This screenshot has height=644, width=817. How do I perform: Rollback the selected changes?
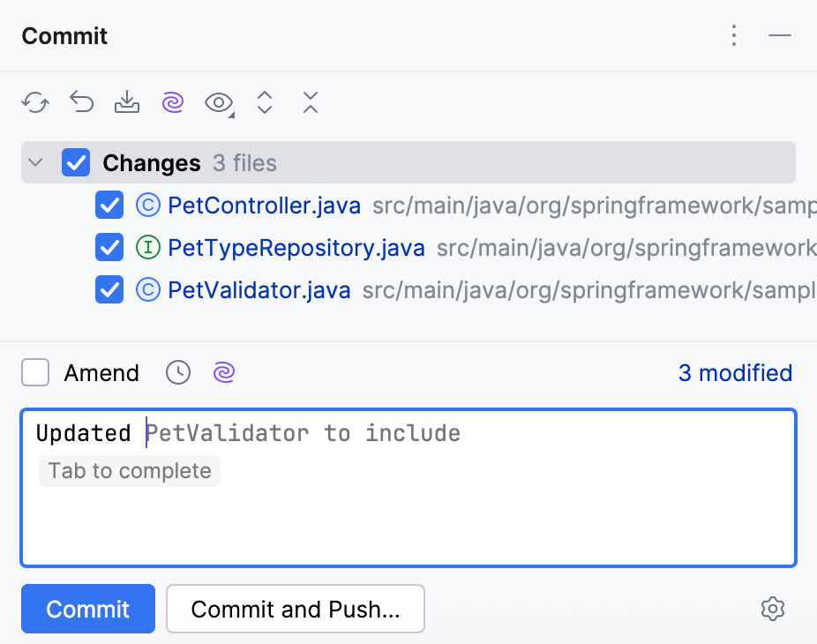[81, 102]
